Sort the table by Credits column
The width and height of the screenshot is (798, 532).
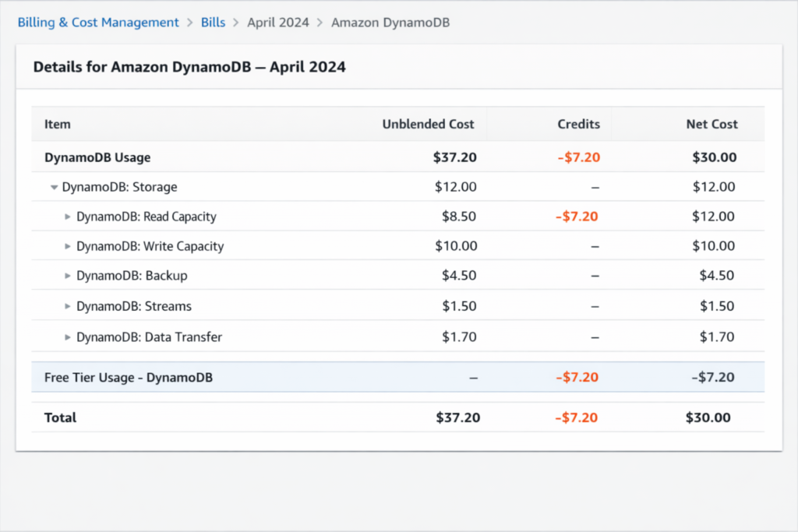tap(578, 124)
